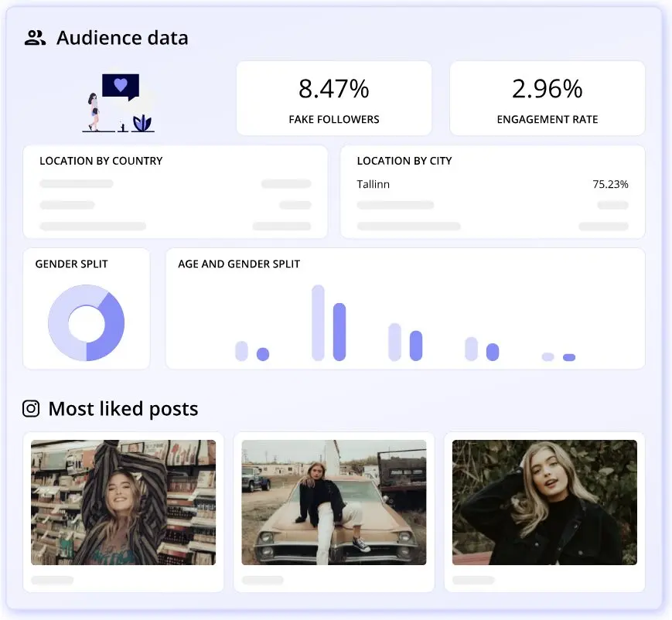Select the Tallinn city row
Image resolution: width=672 pixels, height=620 pixels.
492,185
